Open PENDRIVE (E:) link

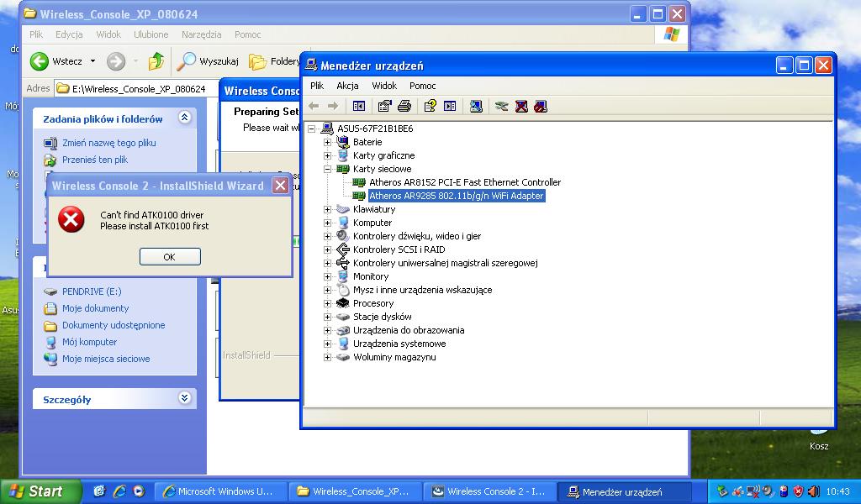point(91,291)
